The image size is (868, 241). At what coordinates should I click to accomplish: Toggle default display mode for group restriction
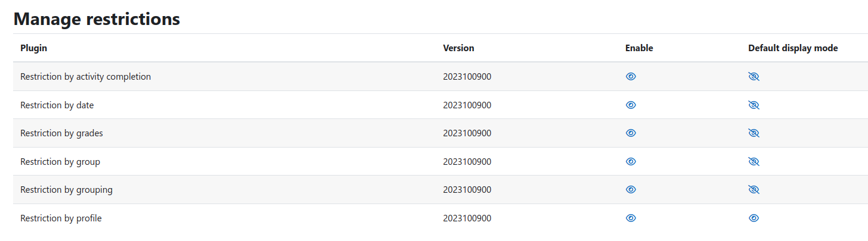coord(754,161)
